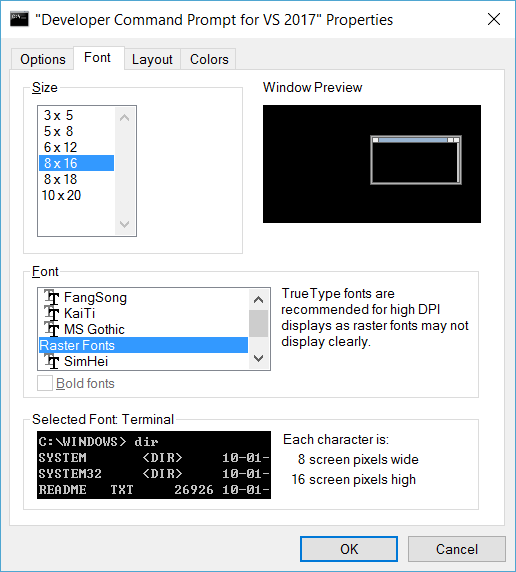Choose the MS Gothic font
This screenshot has height=572, width=516.
coord(143,329)
